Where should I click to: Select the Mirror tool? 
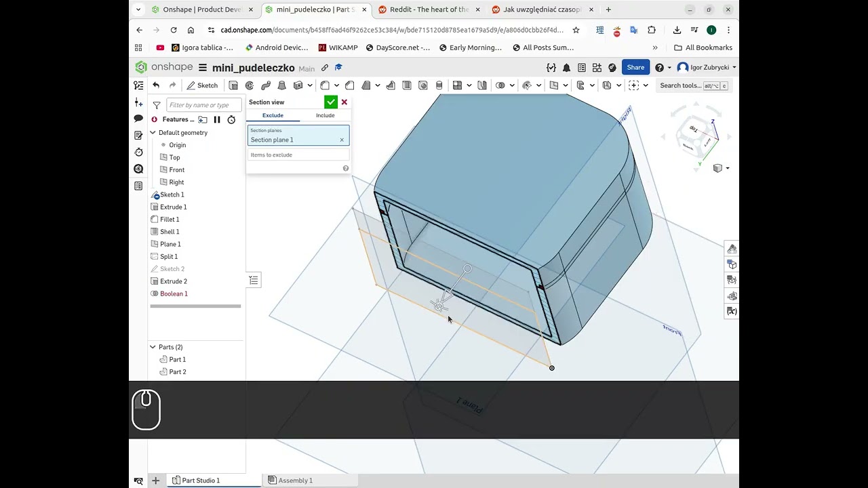coord(482,85)
